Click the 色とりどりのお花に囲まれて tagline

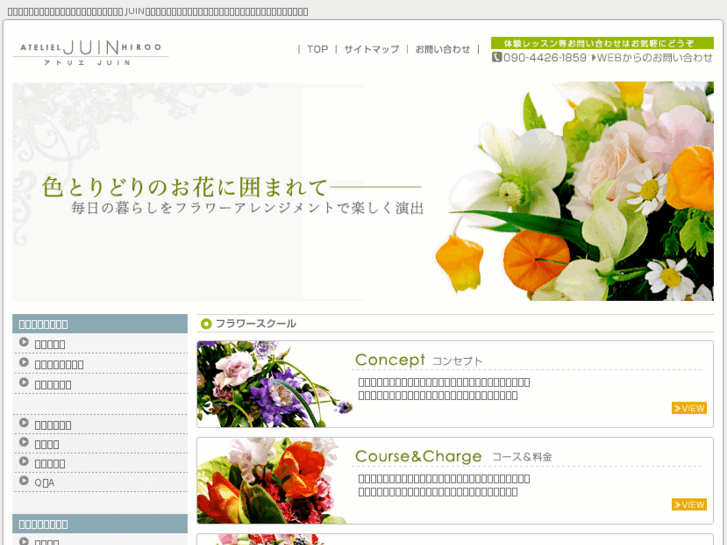pos(185,187)
